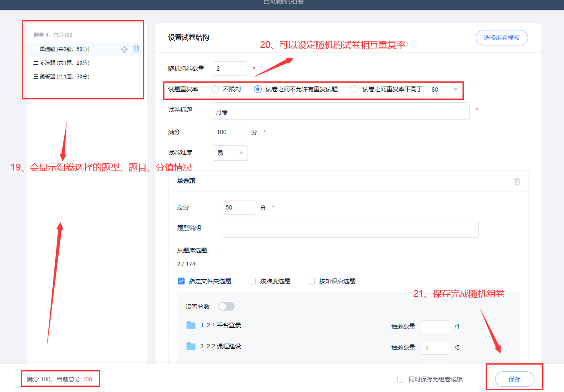Image resolution: width=564 pixels, height=392 pixels.
Task: Select 三 简答题 in the sidebar list
Action: click(62, 77)
